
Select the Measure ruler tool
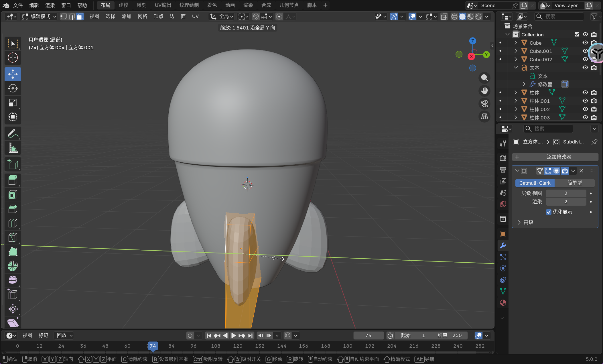13,148
